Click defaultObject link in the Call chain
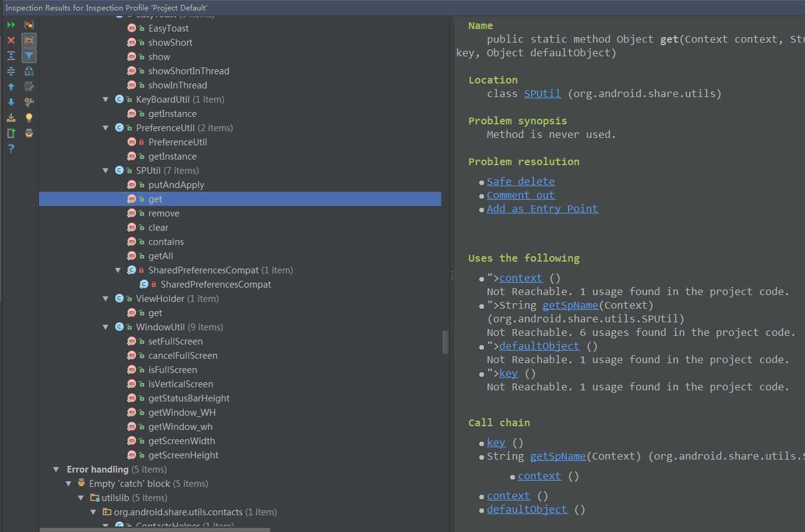This screenshot has height=532, width=805. [x=527, y=509]
